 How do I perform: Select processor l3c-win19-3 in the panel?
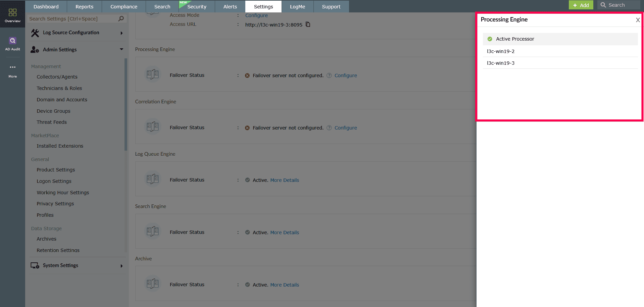click(560, 63)
